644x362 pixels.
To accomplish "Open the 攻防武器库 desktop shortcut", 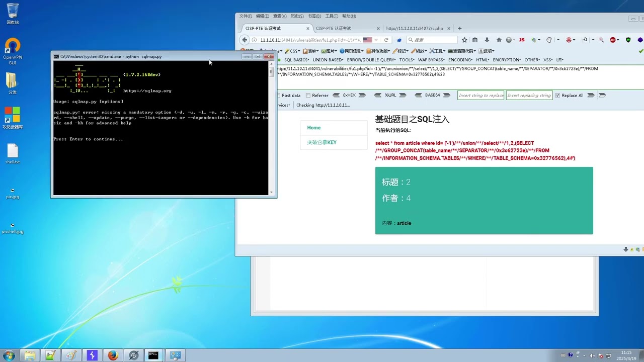I will [x=13, y=118].
